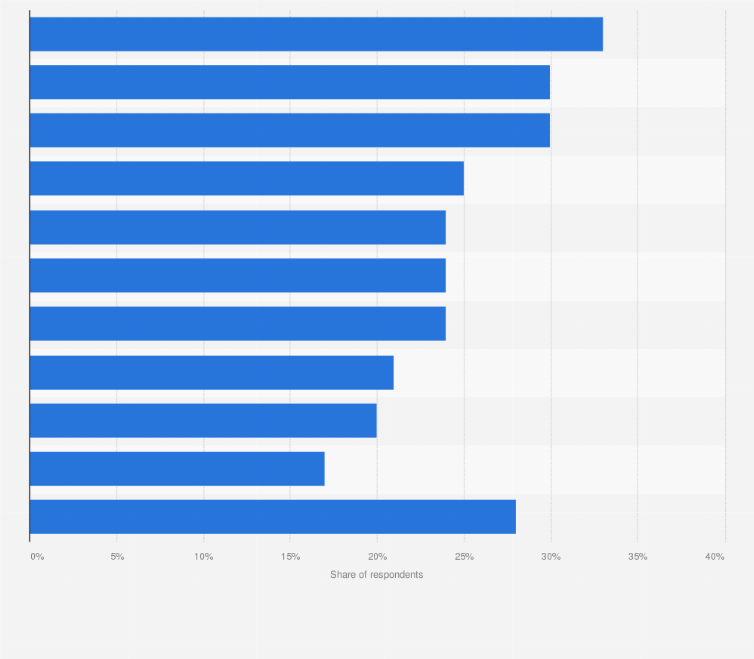Click the 0% x-axis label
The height and width of the screenshot is (659, 754).
coord(37,556)
